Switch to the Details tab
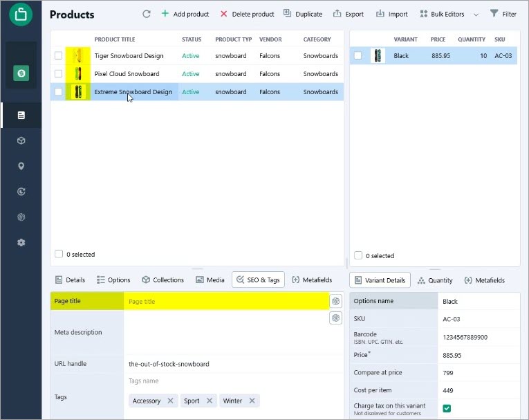Viewport: 529px width, 420px height. pos(70,280)
